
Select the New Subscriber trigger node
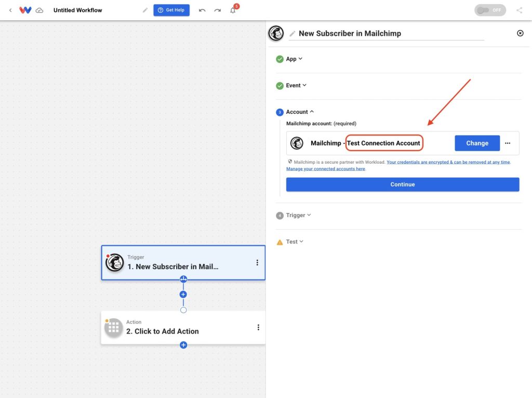coord(183,262)
